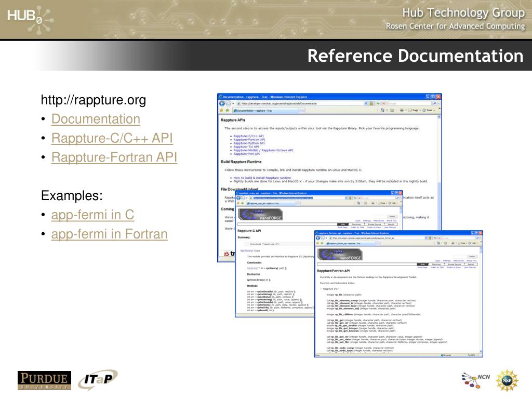
Task: Click the Purdue University logo
Action: (x=45, y=380)
